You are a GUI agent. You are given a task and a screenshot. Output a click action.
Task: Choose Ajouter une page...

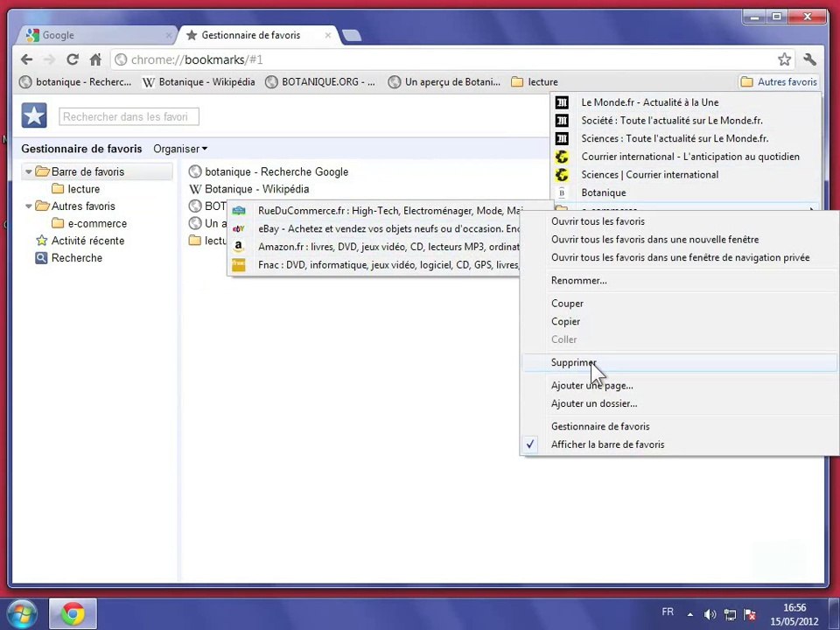click(x=679, y=386)
